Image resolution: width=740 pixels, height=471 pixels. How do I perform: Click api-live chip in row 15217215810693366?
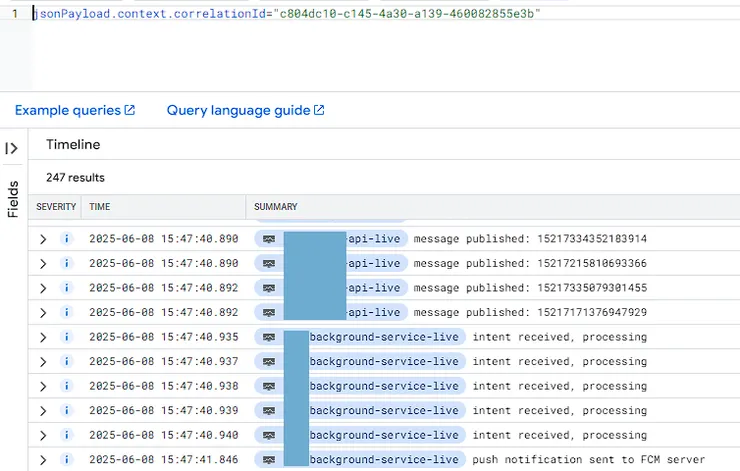(x=330, y=263)
